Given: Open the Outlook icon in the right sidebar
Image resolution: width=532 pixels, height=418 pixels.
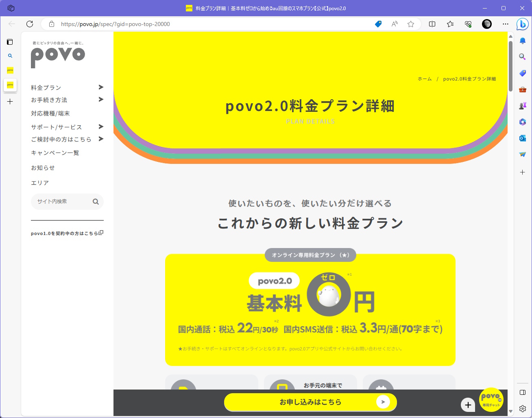Looking at the screenshot, I should tap(522, 139).
